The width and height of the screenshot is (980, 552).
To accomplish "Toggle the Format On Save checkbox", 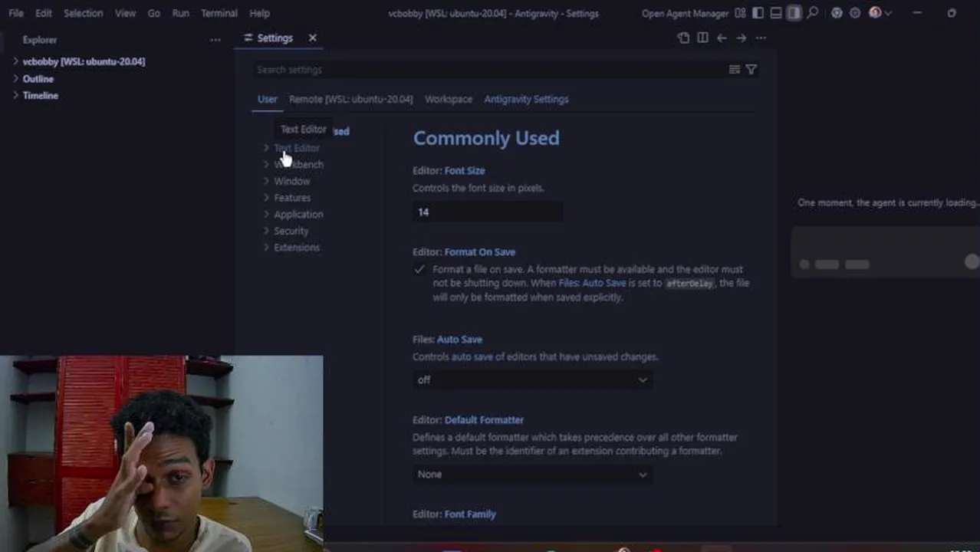I will 419,269.
